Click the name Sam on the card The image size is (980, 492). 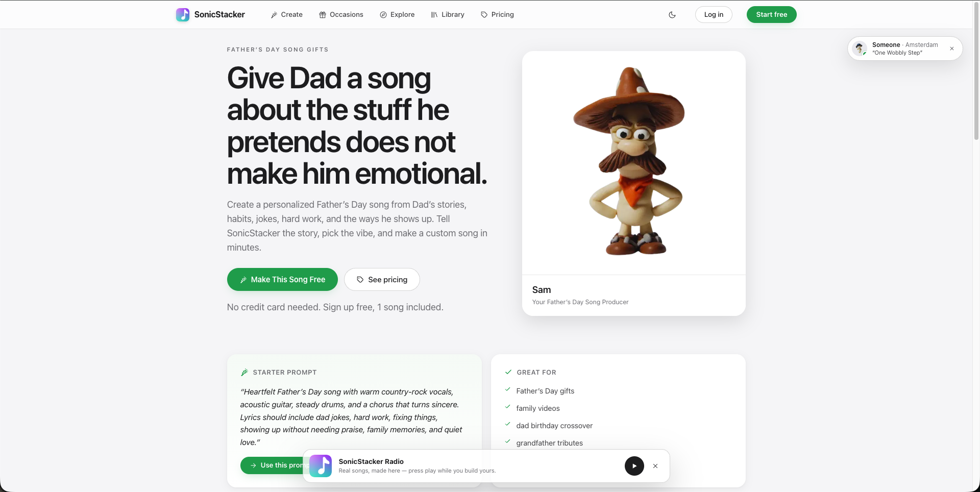(541, 290)
